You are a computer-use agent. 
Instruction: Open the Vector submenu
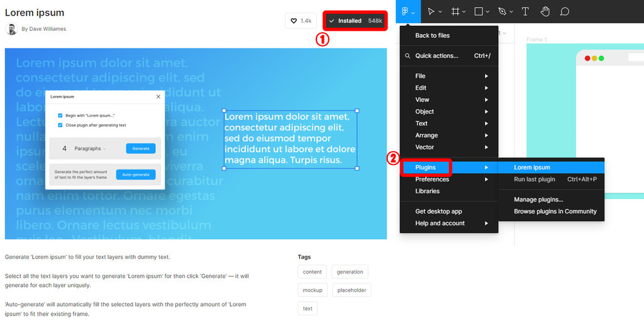[x=449, y=147]
